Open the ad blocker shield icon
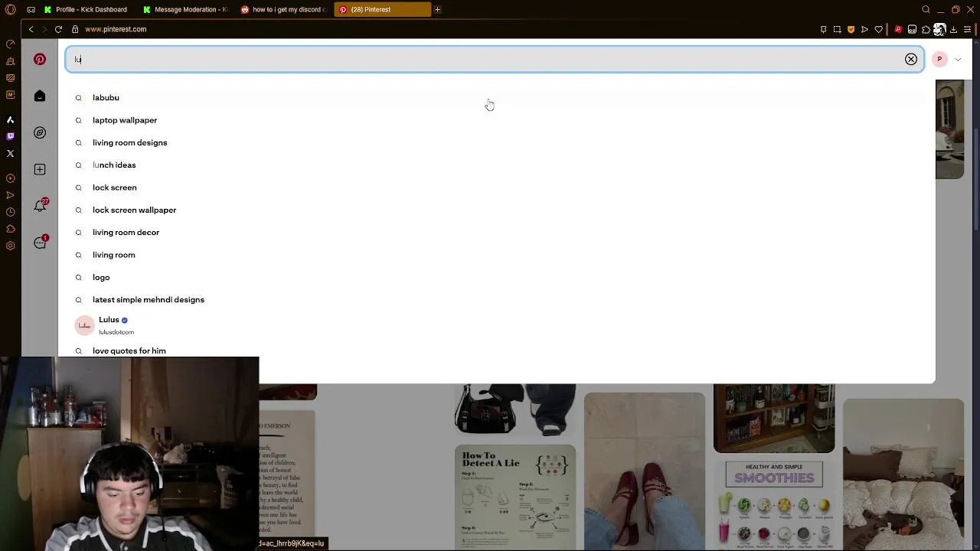 click(x=851, y=29)
